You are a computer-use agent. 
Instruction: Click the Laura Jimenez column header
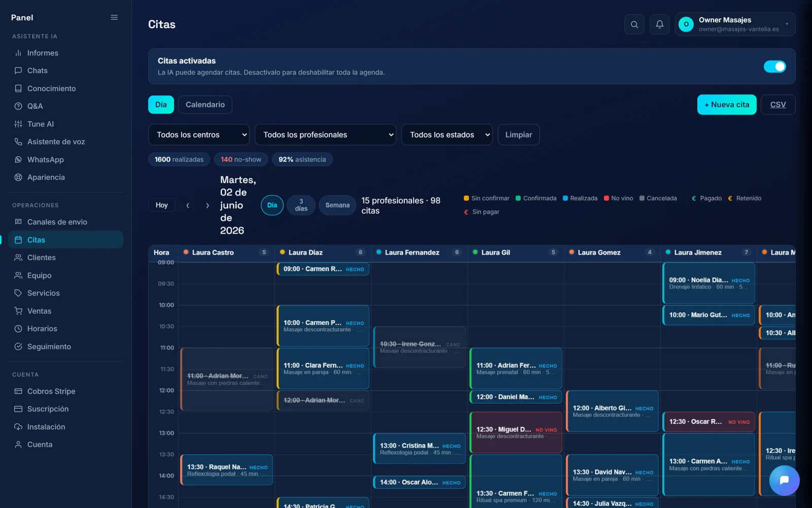coord(708,252)
